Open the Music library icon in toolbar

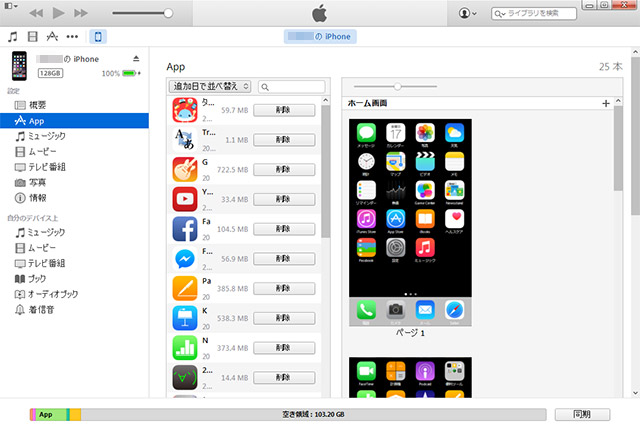13,37
